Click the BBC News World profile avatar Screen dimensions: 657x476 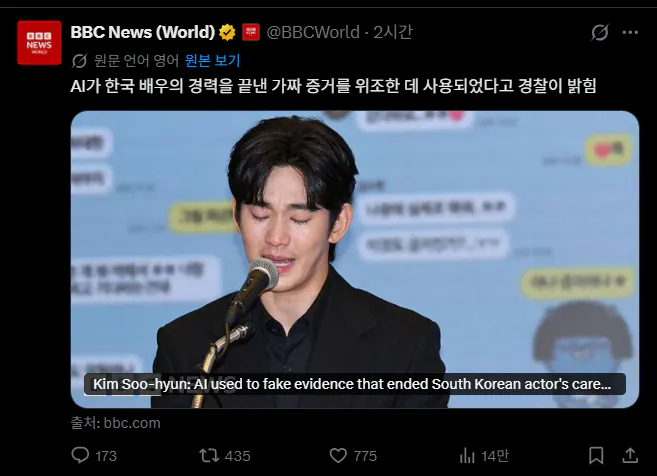coord(39,43)
